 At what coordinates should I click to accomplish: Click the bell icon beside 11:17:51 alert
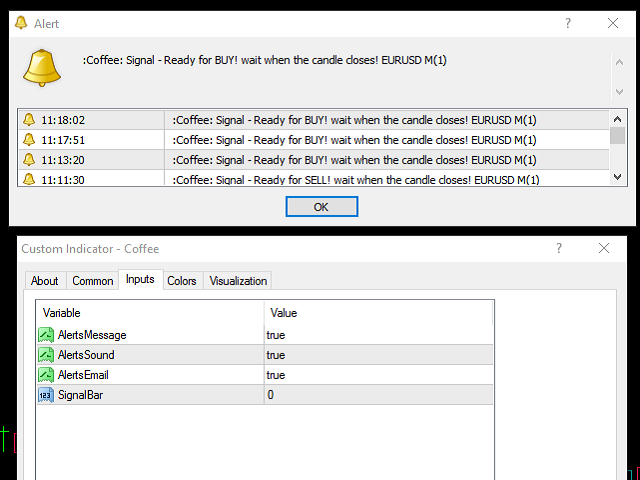coord(28,139)
